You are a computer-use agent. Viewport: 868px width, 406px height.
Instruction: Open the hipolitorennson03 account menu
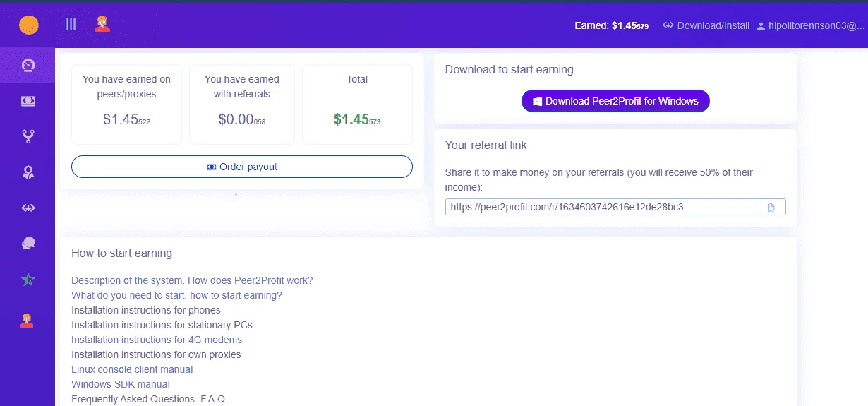[810, 25]
